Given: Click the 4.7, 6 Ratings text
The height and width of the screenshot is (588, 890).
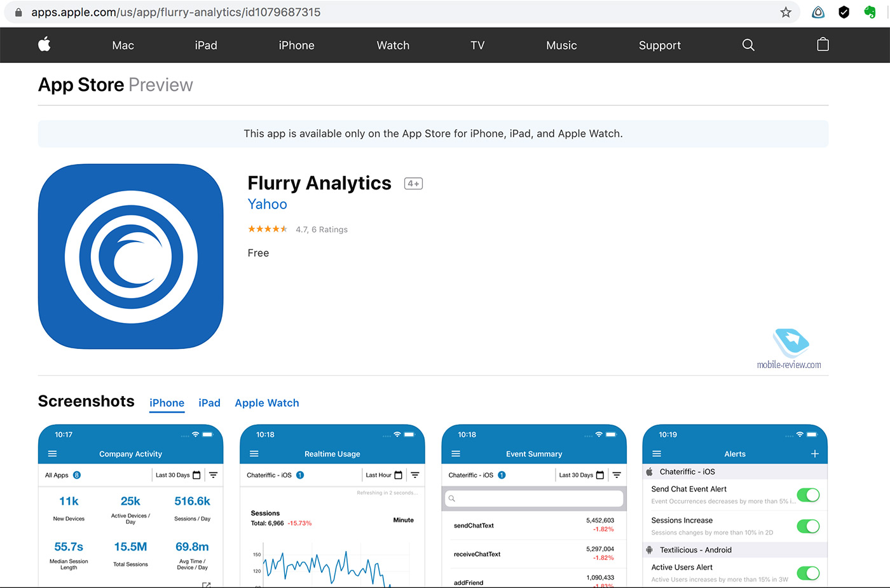Looking at the screenshot, I should [322, 229].
